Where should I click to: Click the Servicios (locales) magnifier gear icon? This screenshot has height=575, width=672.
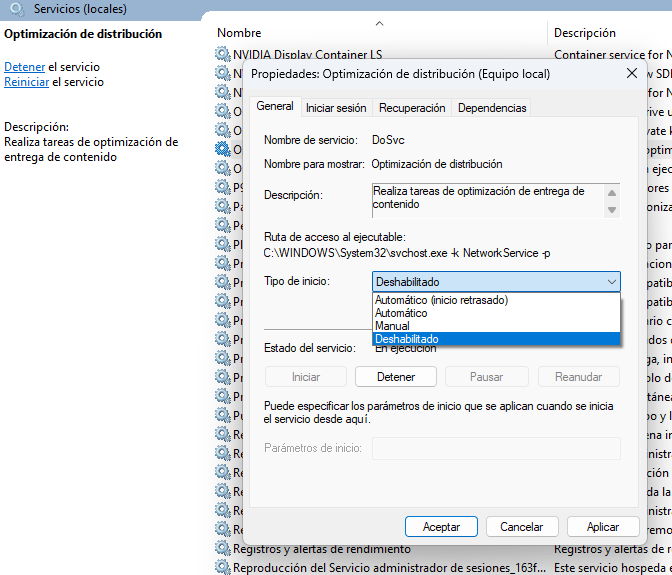click(x=17, y=9)
